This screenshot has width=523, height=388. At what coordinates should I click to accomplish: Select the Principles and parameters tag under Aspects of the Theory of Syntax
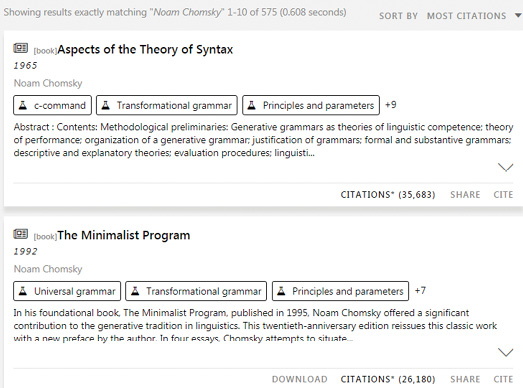(311, 105)
